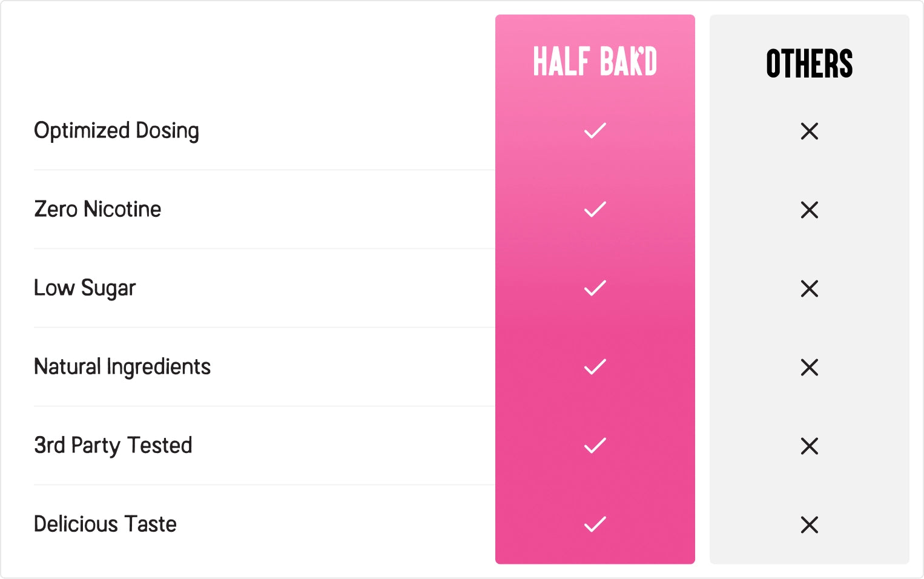Click the Others X mark for Delicious Taste

pyautogui.click(x=809, y=524)
